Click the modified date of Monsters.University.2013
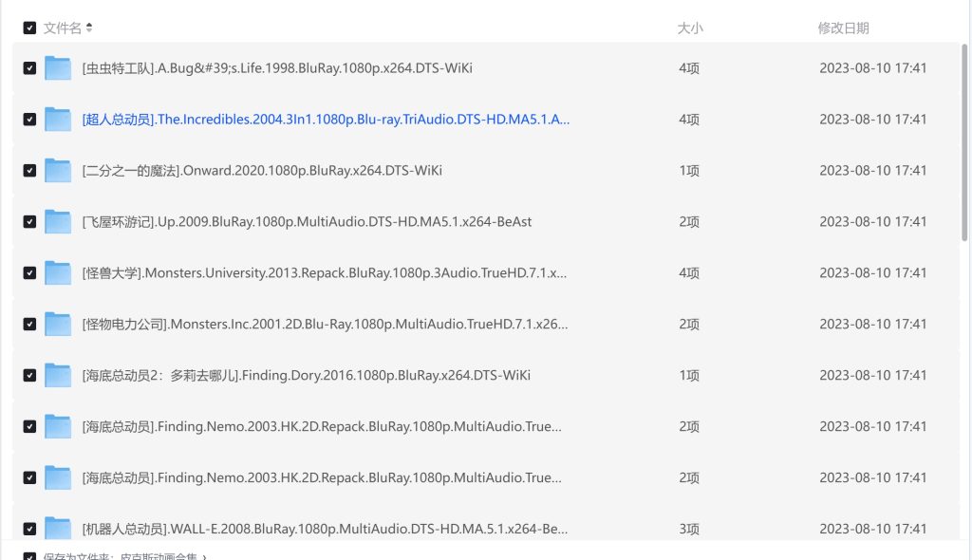Screen dimensions: 972x560 [873, 272]
